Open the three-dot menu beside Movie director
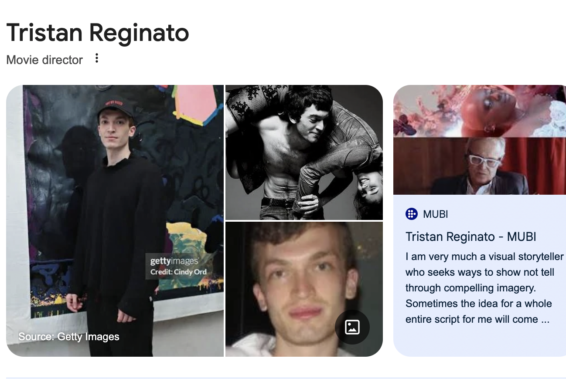 pyautogui.click(x=97, y=58)
